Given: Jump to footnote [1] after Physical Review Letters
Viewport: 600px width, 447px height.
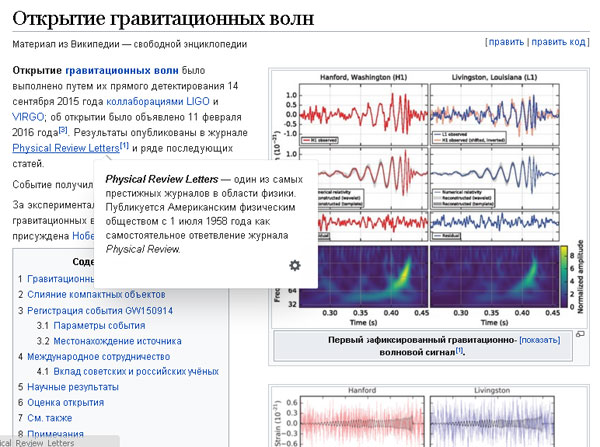Looking at the screenshot, I should click(124, 145).
